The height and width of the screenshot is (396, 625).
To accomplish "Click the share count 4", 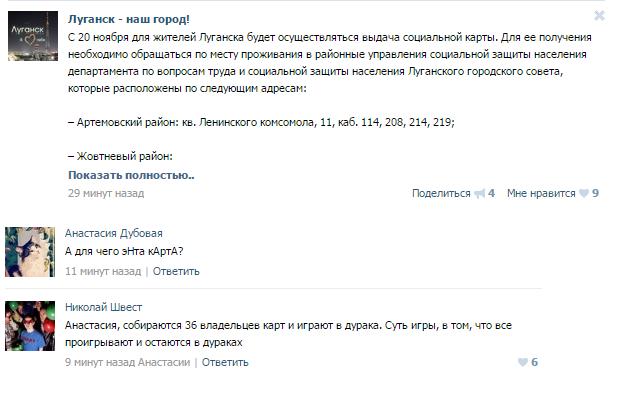I will (491, 193).
